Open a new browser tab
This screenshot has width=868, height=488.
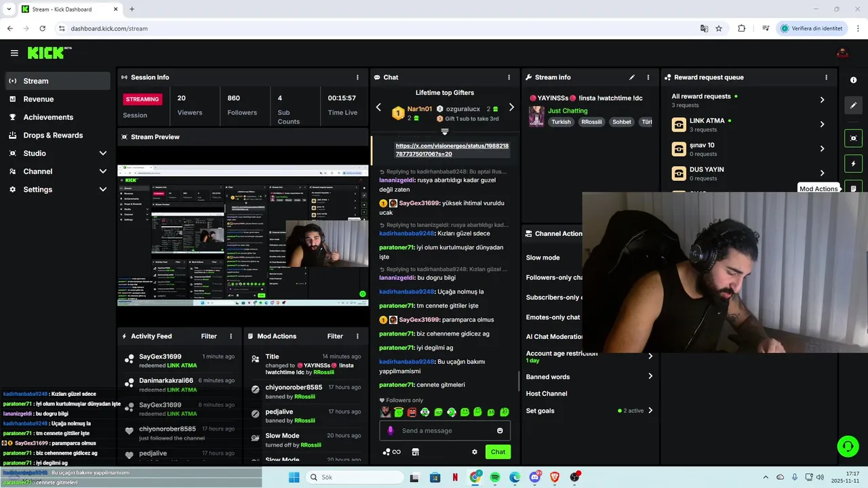pyautogui.click(x=132, y=9)
